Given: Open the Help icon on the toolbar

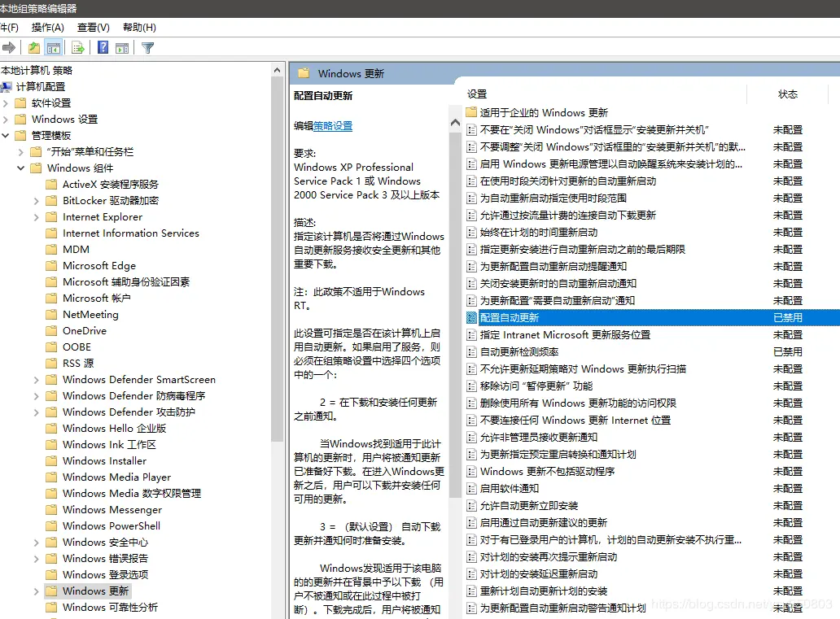Looking at the screenshot, I should pyautogui.click(x=101, y=47).
